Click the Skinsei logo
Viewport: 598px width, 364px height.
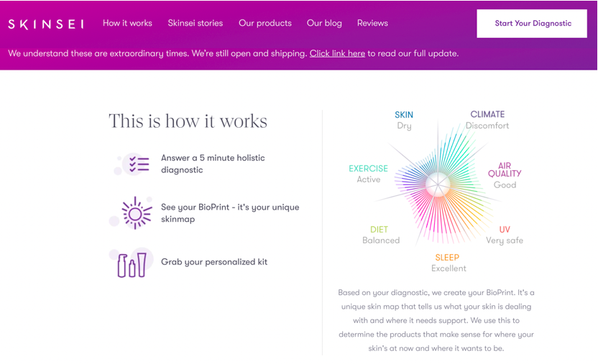coord(46,24)
